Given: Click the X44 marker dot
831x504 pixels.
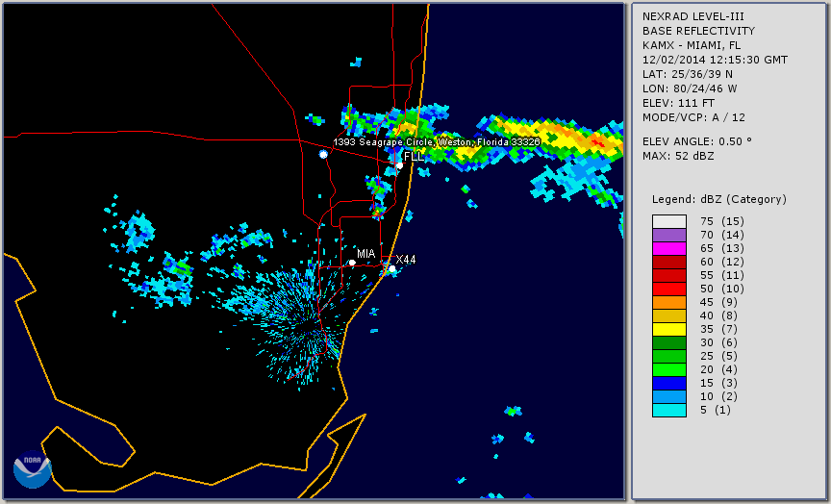Looking at the screenshot, I should pos(392,268).
